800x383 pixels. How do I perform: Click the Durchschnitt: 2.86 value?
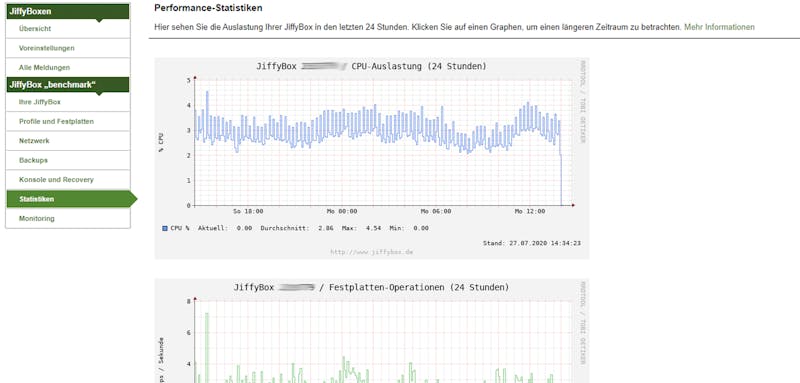pyautogui.click(x=297, y=228)
